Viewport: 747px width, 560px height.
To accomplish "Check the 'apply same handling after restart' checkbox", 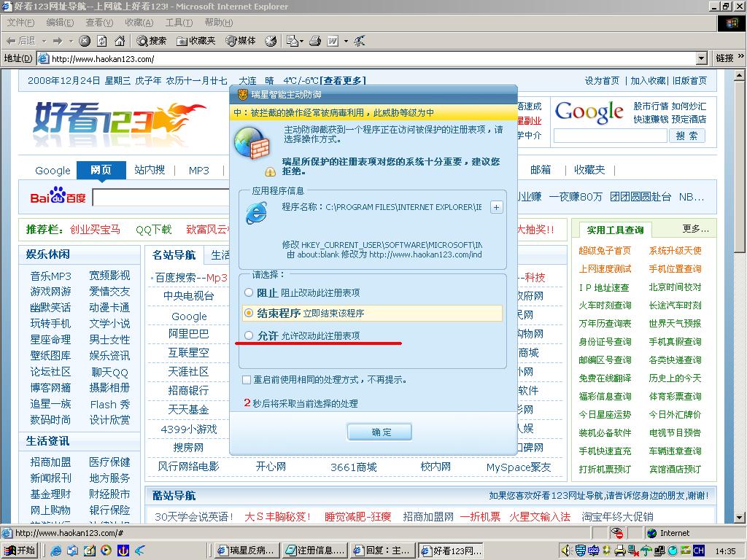I will coord(247,380).
